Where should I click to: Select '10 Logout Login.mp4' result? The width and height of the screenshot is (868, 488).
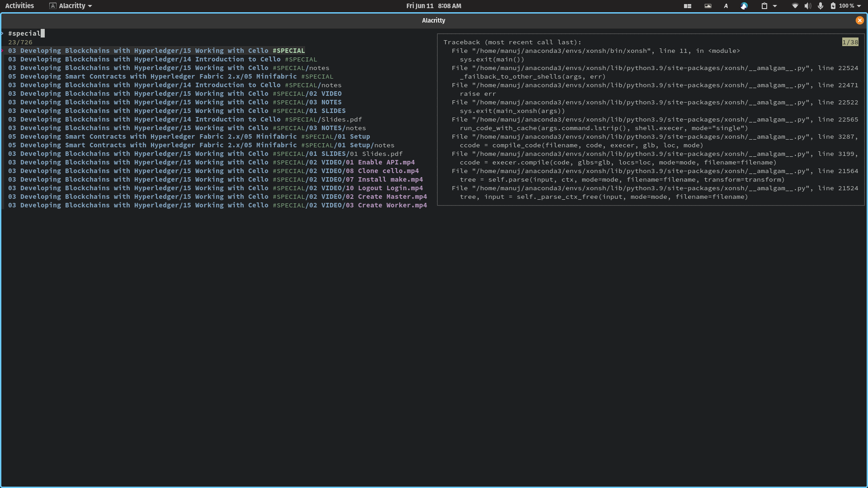click(216, 188)
